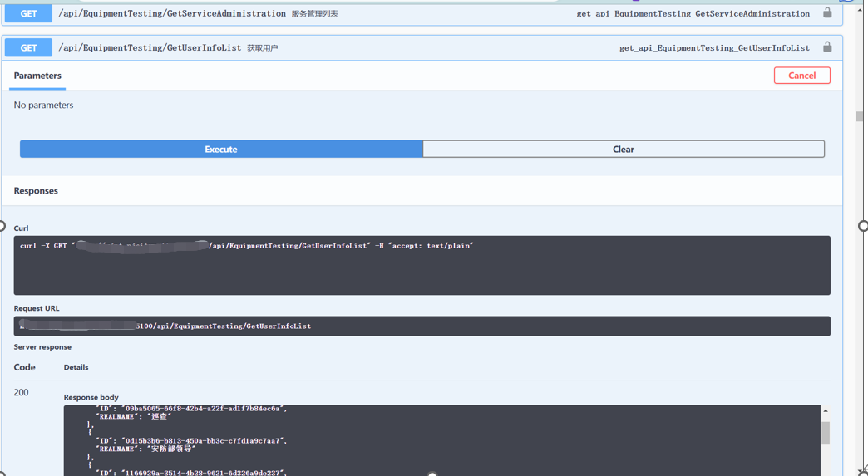Image resolution: width=868 pixels, height=476 pixels.
Task: Click the Clear button
Action: click(x=624, y=150)
